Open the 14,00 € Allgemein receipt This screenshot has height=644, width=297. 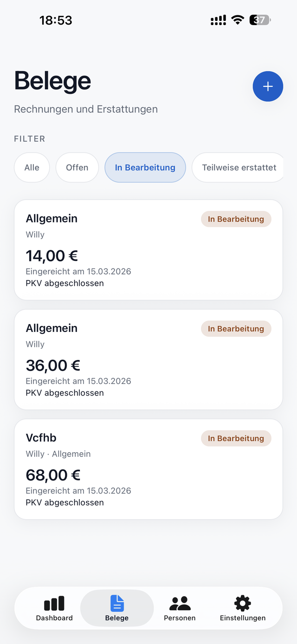[148, 249]
